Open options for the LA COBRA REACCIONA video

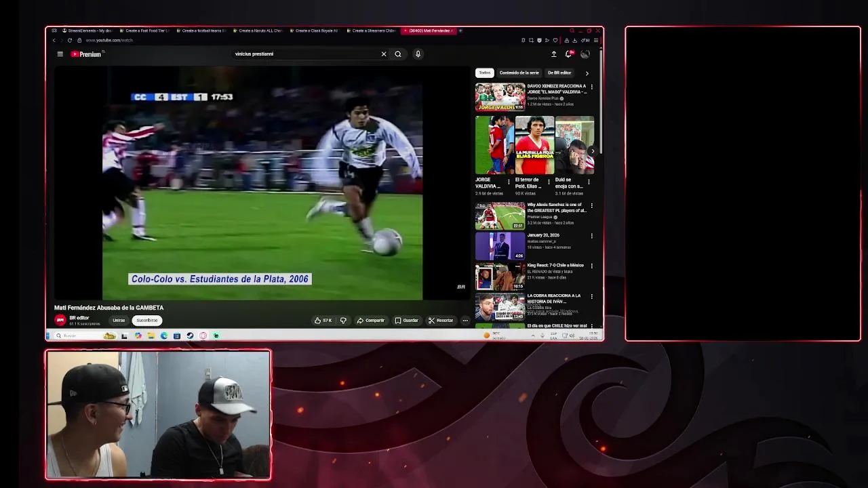(x=592, y=296)
